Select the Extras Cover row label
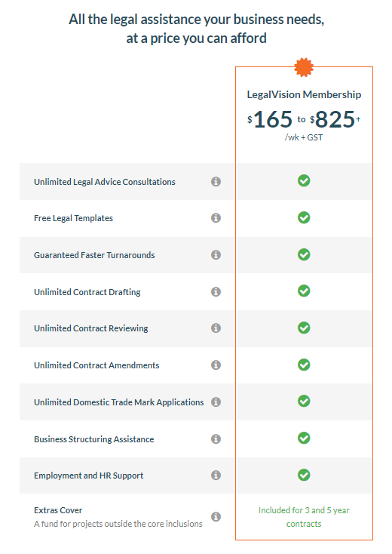Screen dimensions: 392x554 coord(58,510)
